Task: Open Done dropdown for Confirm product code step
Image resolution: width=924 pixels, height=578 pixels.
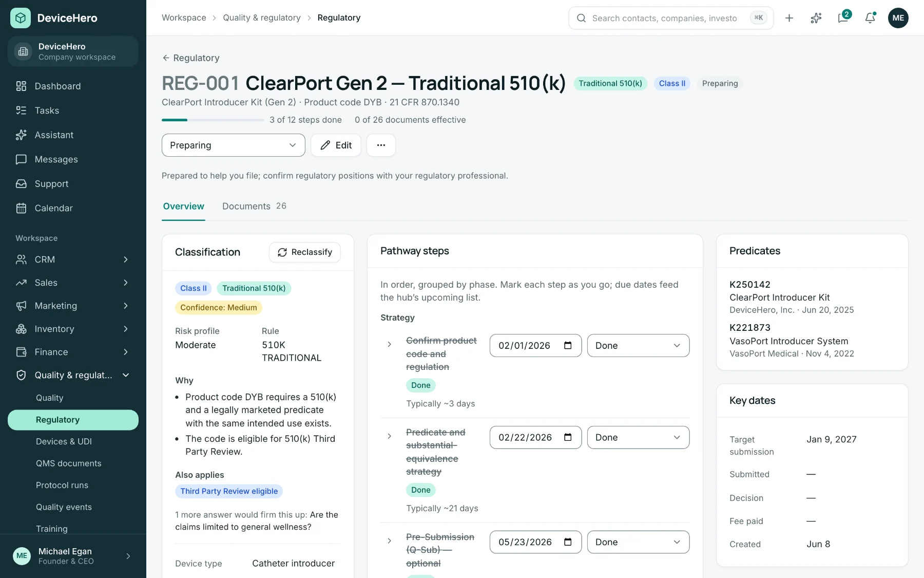Action: (x=638, y=345)
